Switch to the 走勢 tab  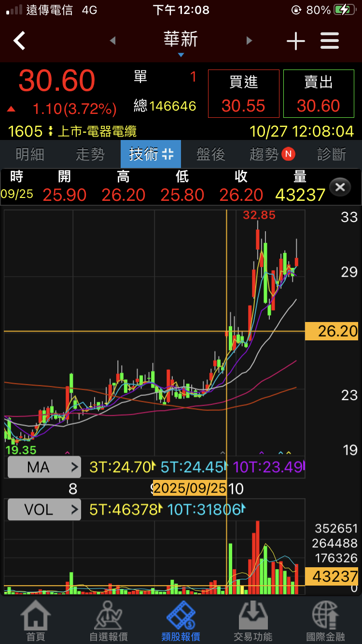[90, 154]
